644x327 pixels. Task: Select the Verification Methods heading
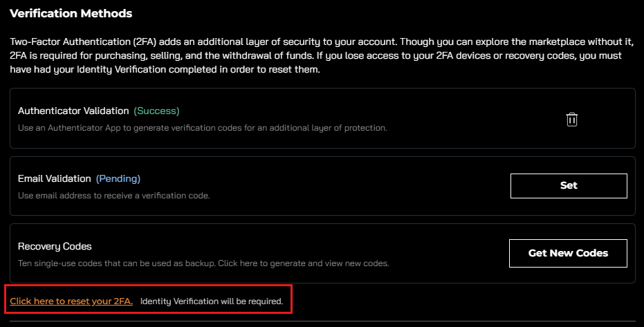[71, 14]
